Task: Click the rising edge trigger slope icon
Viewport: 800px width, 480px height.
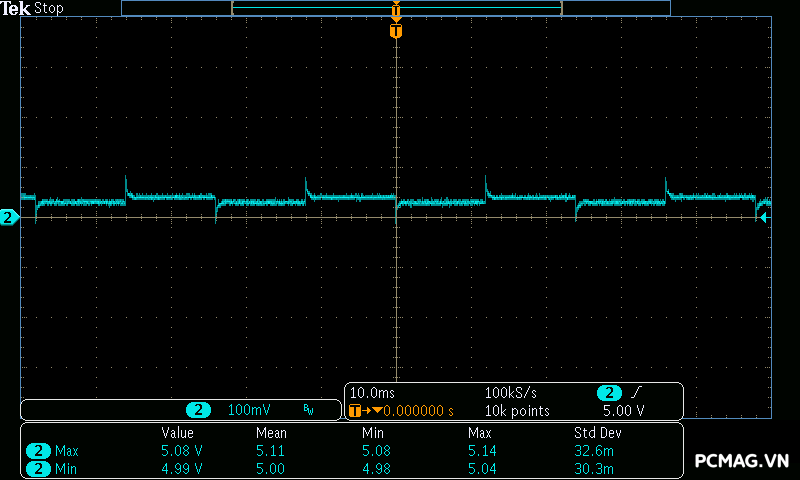Action: tap(637, 393)
